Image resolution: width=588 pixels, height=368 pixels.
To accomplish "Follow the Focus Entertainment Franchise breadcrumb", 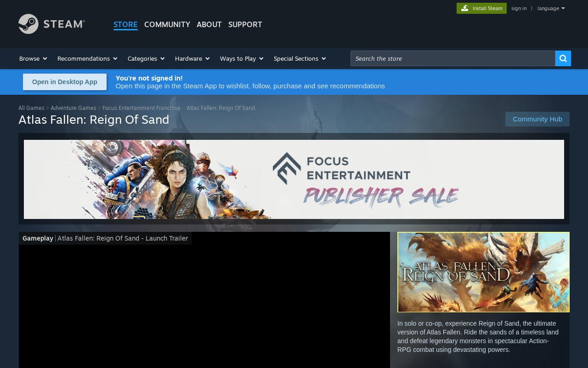I will click(141, 108).
